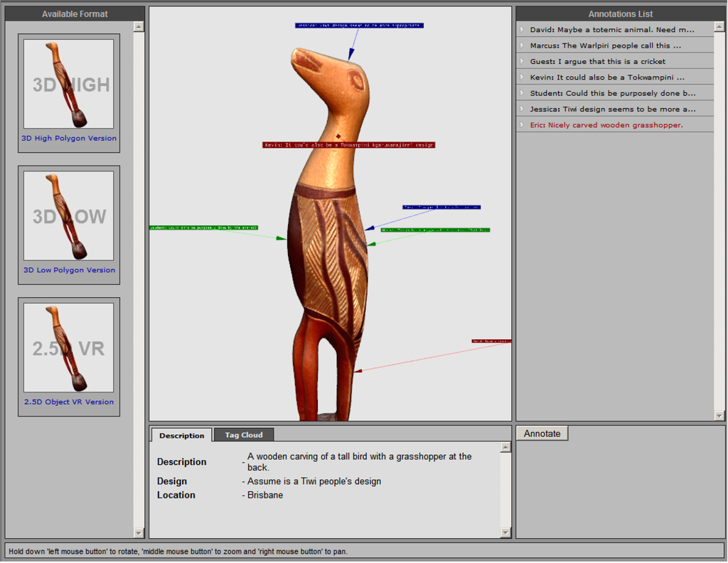Image resolution: width=728 pixels, height=563 pixels.
Task: Select the 3D High Polygon thumbnail
Action: point(69,84)
